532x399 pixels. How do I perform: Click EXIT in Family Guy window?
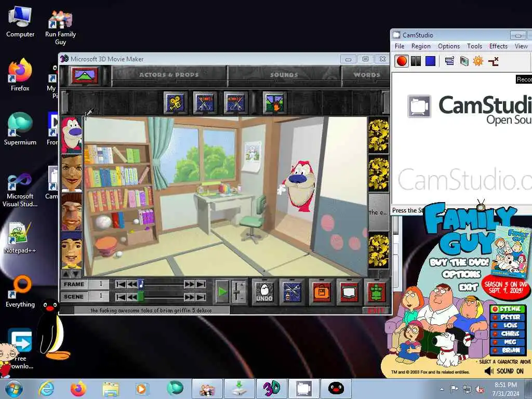click(468, 288)
